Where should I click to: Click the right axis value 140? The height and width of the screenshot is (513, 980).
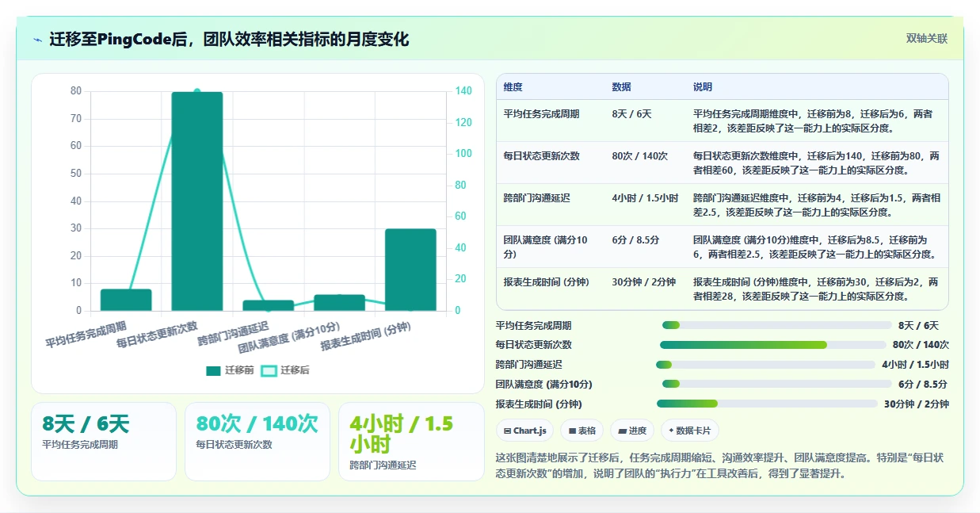coord(463,91)
